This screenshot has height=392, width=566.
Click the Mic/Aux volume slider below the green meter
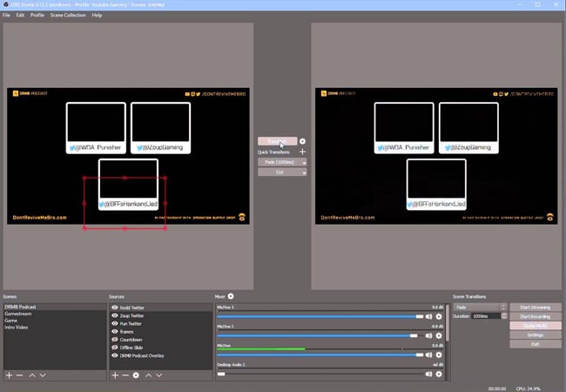320,355
